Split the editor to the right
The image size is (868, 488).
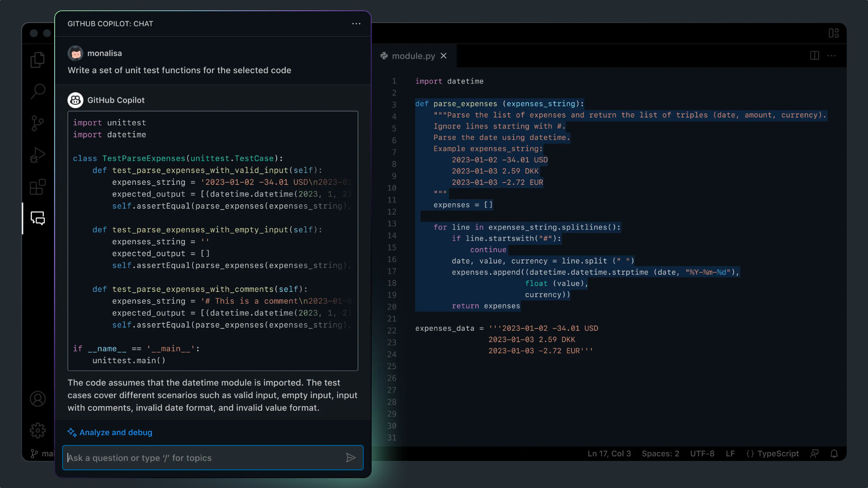pos(815,56)
